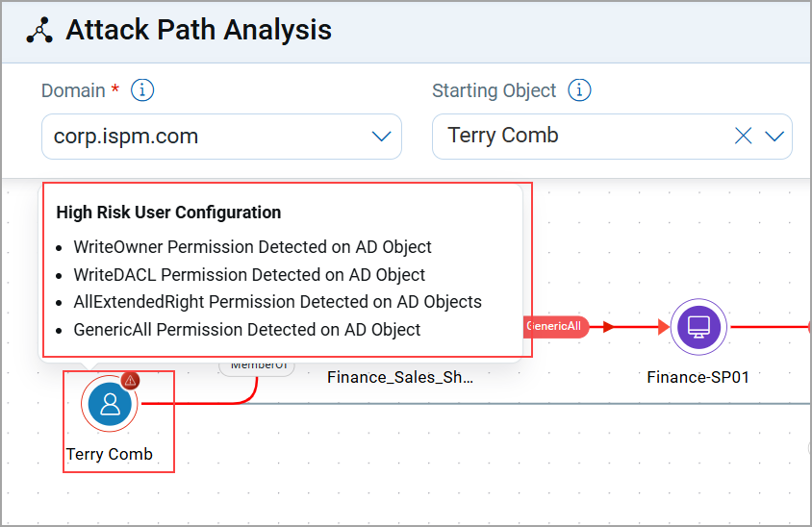Click the Attack Path Analysis graph icon
Viewport: 812px width, 527px height.
(39, 31)
